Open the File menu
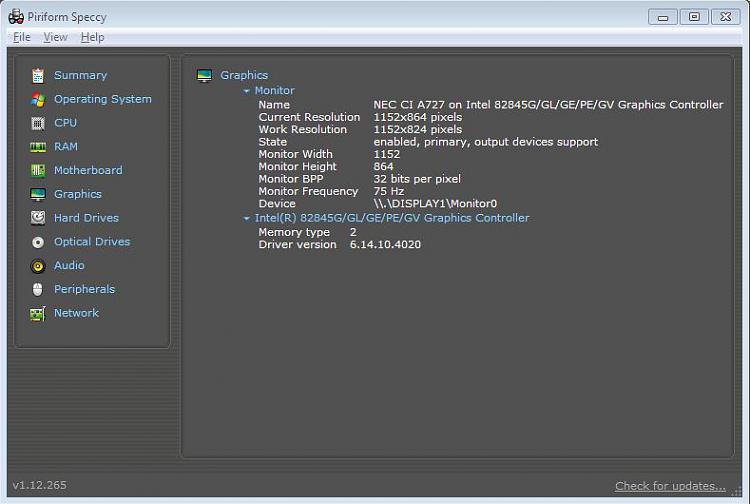 click(x=22, y=37)
